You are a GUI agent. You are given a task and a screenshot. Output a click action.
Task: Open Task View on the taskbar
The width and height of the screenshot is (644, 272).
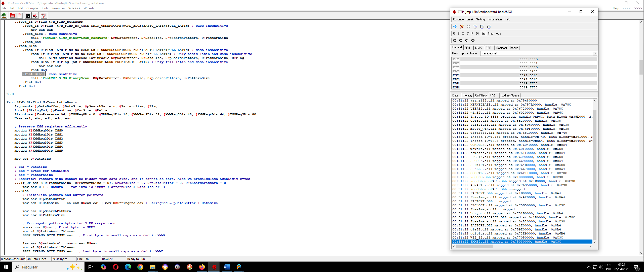tap(91, 267)
